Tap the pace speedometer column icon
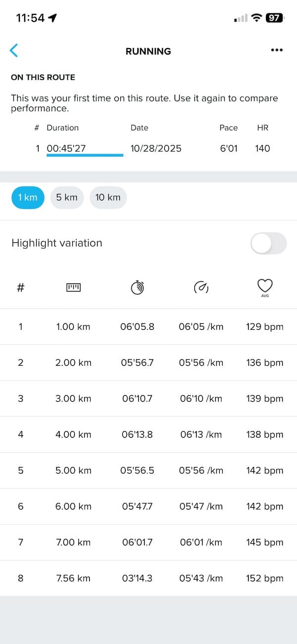 click(201, 287)
